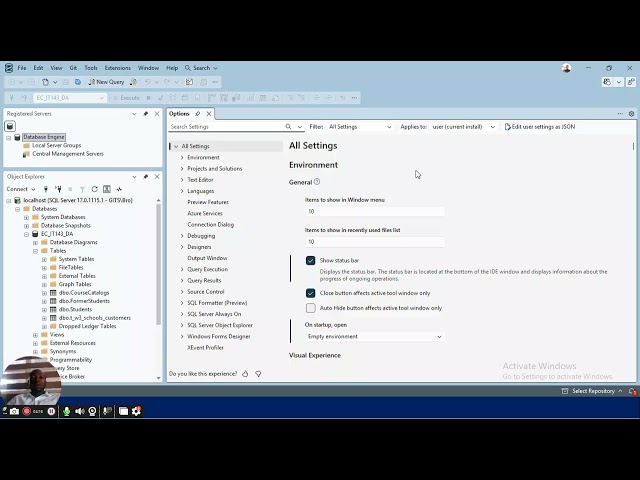Open the File menu
Viewport: 640px width, 480px height.
pos(22,68)
